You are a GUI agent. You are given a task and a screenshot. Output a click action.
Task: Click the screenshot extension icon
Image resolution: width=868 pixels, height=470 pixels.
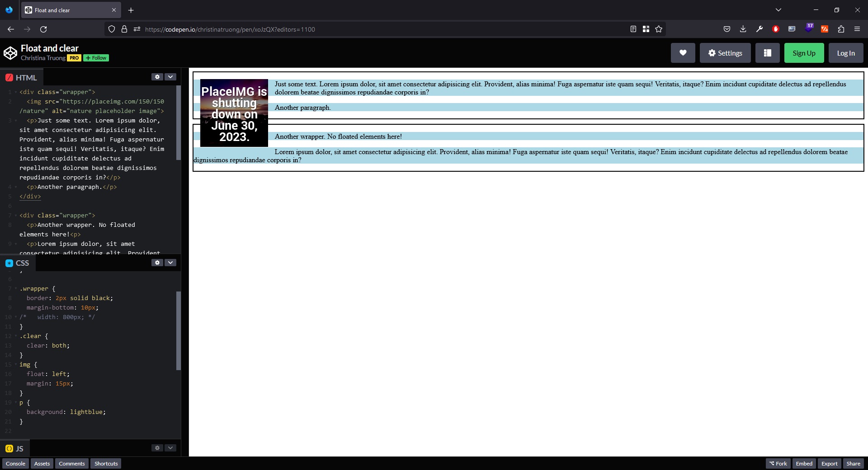tap(792, 29)
